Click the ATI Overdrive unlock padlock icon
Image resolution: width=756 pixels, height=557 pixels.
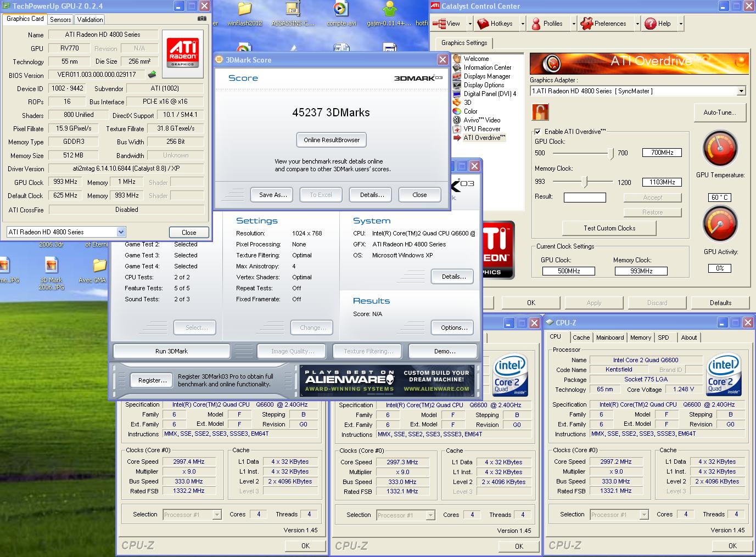pos(540,112)
